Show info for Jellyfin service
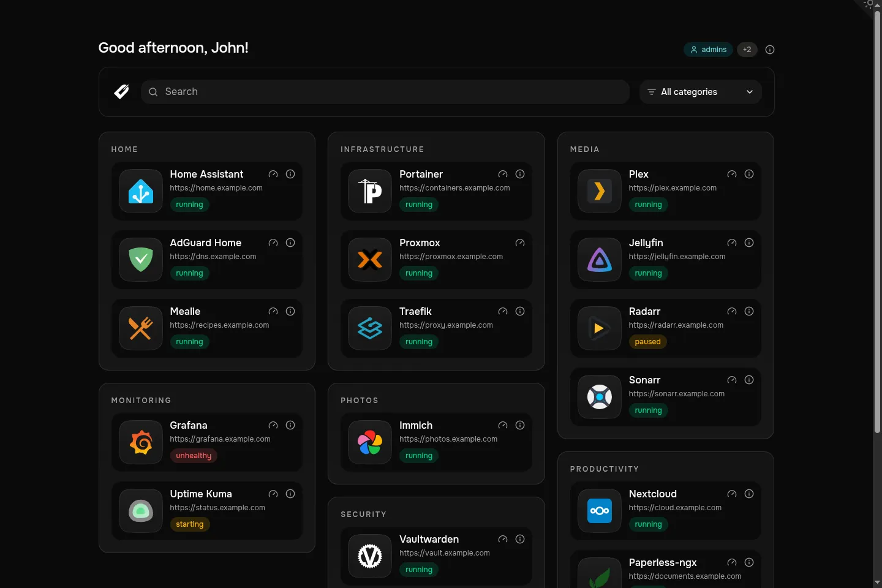The height and width of the screenshot is (588, 882). (x=749, y=243)
